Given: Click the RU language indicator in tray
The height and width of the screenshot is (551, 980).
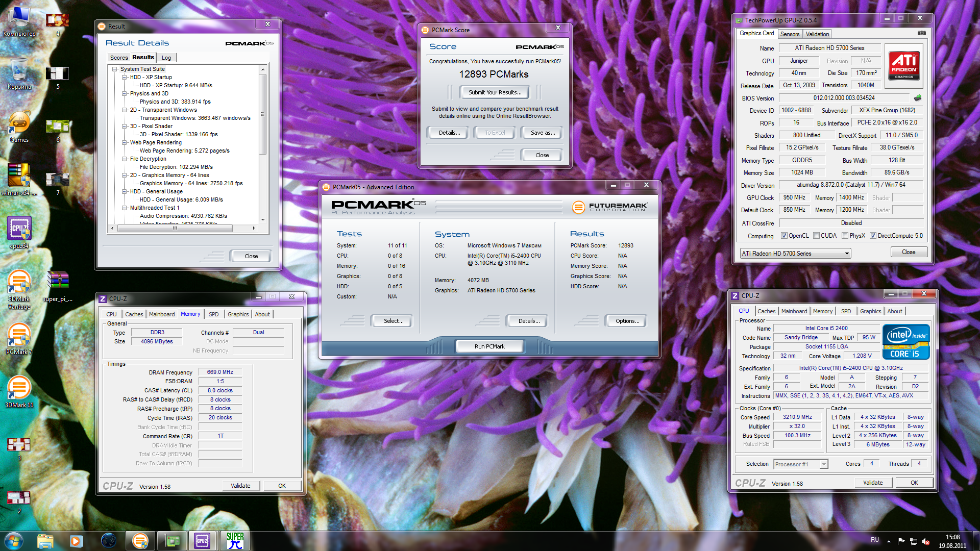Looking at the screenshot, I should (x=874, y=540).
